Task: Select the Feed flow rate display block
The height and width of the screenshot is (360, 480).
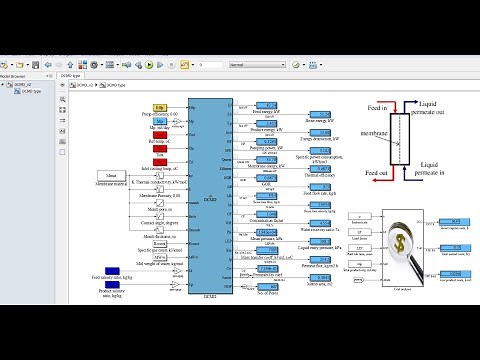Action: 320,187
